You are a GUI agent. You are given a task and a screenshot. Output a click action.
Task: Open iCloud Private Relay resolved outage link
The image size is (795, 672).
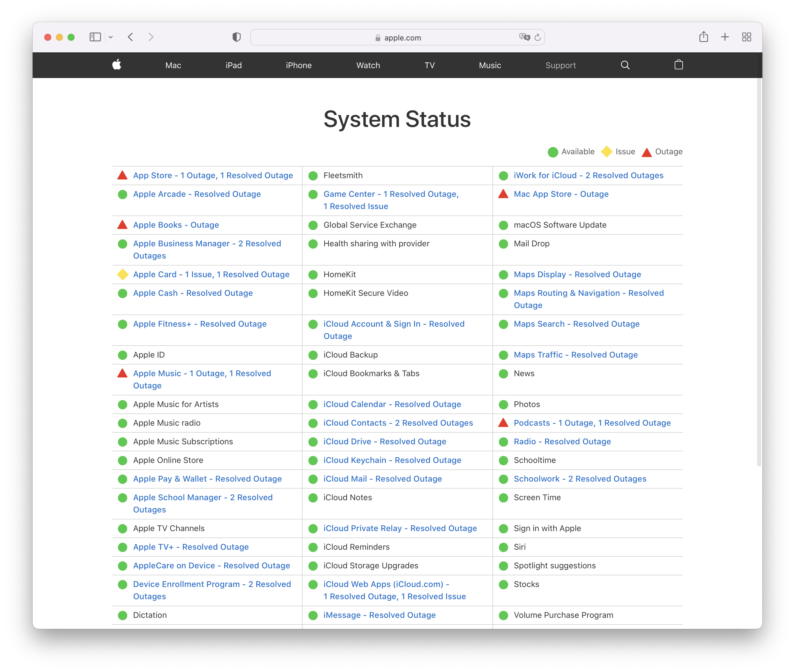(400, 528)
